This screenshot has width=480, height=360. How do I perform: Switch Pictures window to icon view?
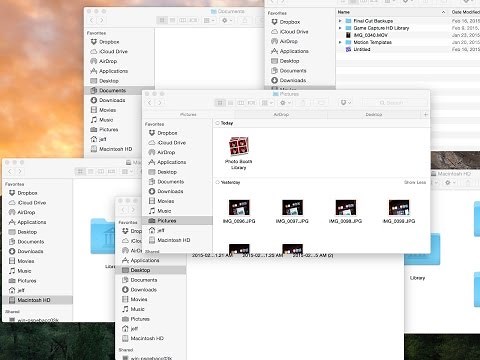(220, 103)
